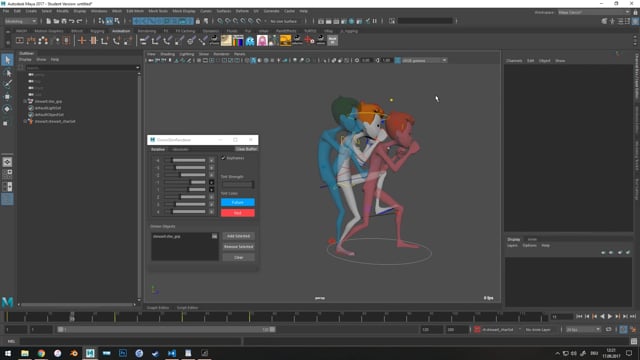The image size is (640, 360).
Task: Switch to the Rigging shelf tab
Action: pos(97,31)
